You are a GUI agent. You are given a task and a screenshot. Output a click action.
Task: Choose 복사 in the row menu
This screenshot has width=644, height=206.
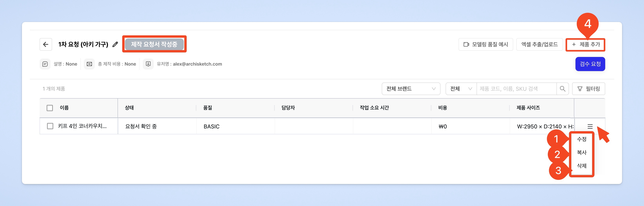click(582, 152)
